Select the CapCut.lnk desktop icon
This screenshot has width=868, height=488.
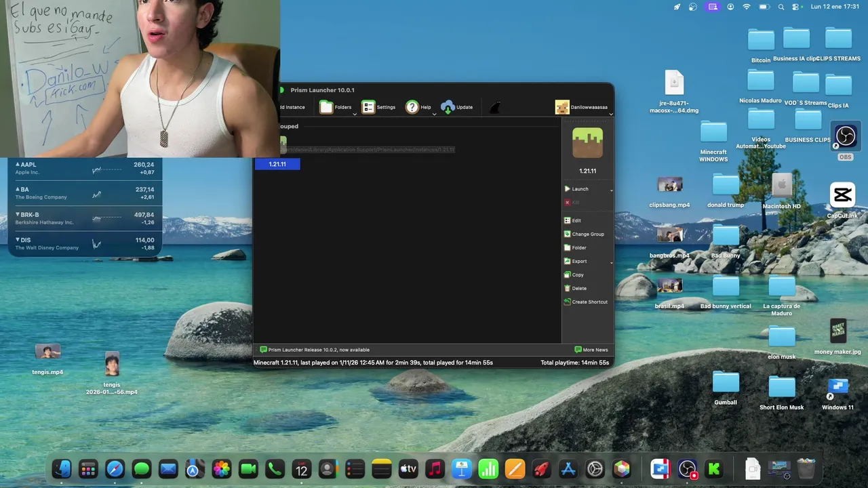(x=842, y=201)
